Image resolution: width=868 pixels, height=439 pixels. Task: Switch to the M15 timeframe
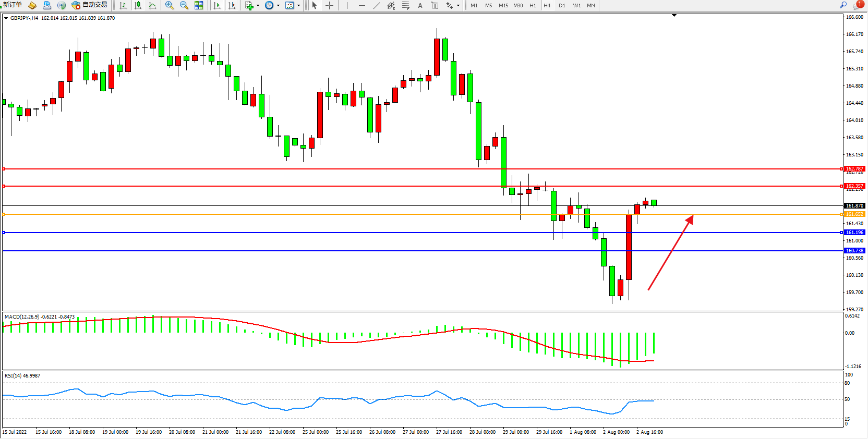click(503, 5)
